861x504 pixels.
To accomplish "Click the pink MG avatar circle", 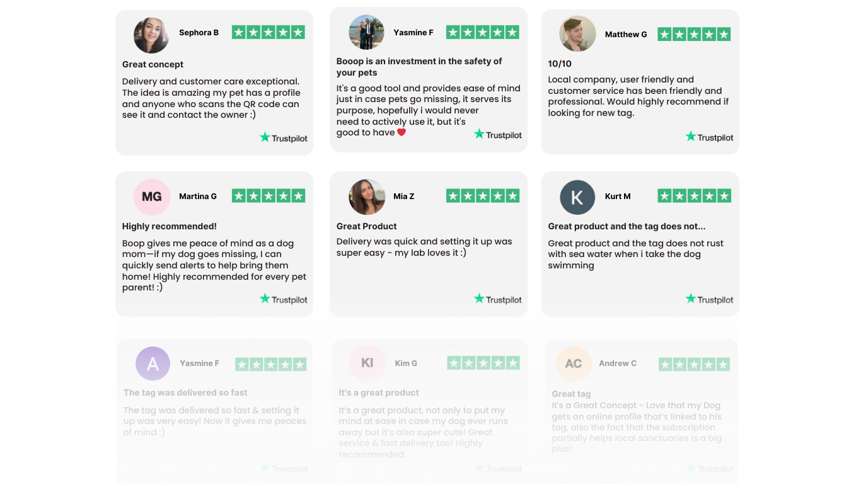I will click(x=152, y=197).
